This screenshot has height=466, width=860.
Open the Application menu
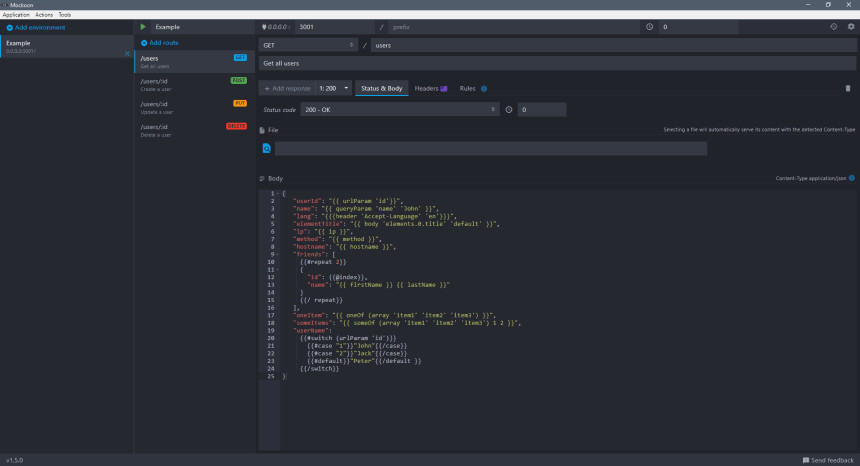[16, 15]
